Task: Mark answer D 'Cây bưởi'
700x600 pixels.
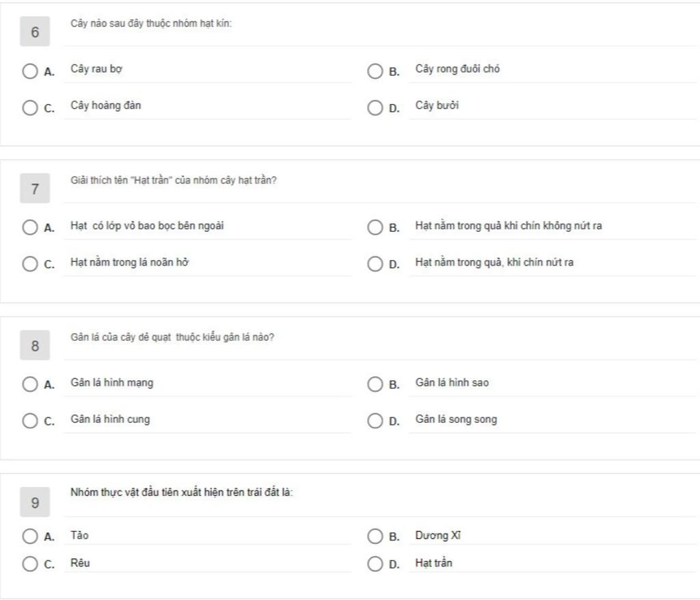Action: tap(375, 108)
